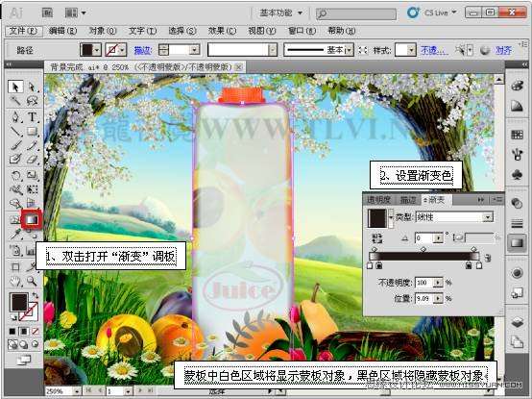This screenshot has width=532, height=399.
Task: Select the Eraser tool
Action: coord(33,159)
